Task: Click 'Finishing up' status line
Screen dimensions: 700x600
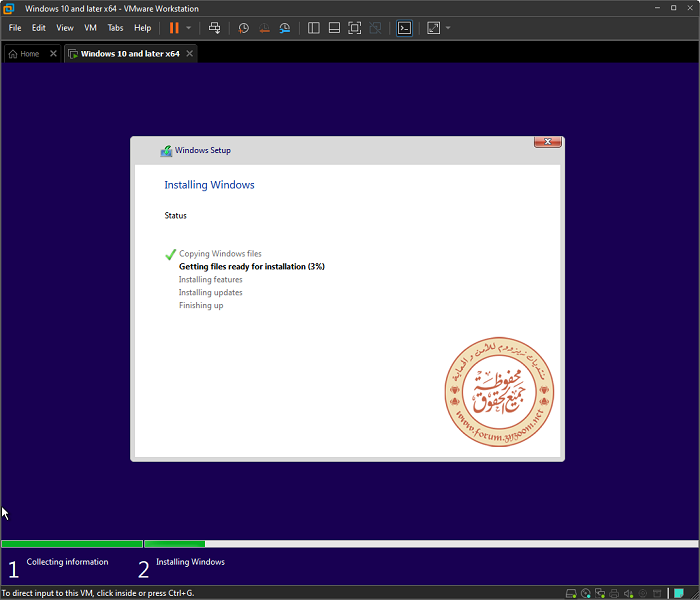Action: [201, 305]
